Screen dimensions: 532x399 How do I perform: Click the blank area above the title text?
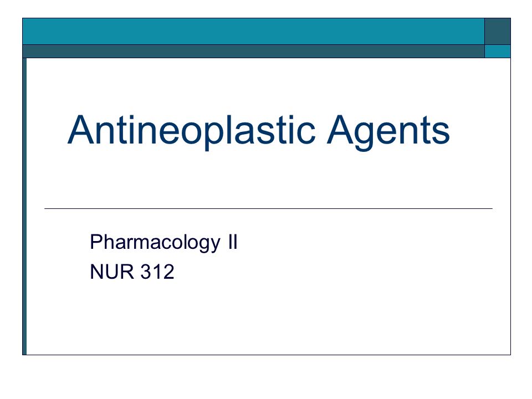tap(268, 85)
